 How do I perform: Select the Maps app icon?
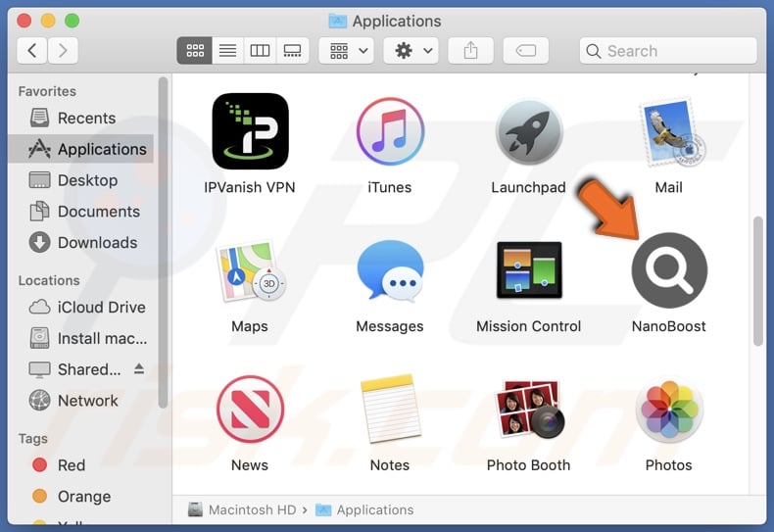pyautogui.click(x=251, y=271)
